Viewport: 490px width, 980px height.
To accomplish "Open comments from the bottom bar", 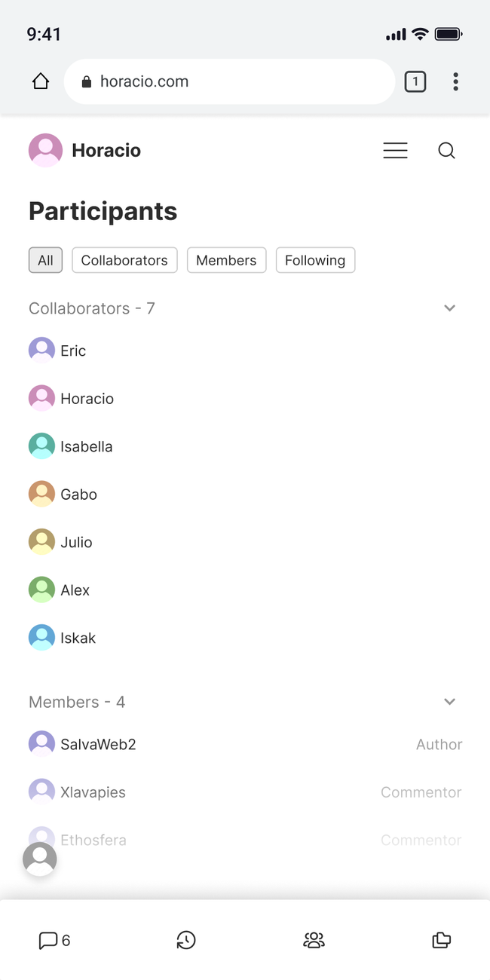I will 54,940.
